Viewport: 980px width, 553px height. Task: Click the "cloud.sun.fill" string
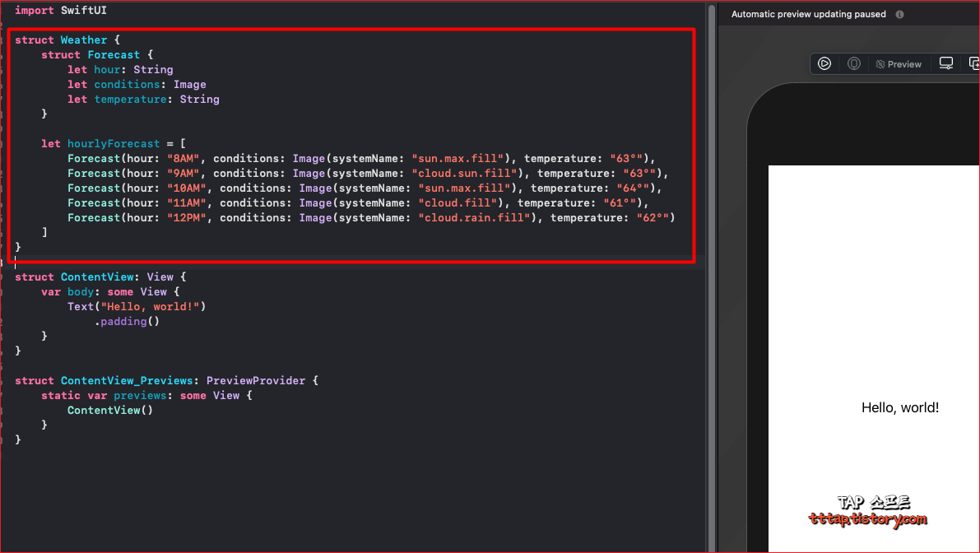click(x=464, y=174)
